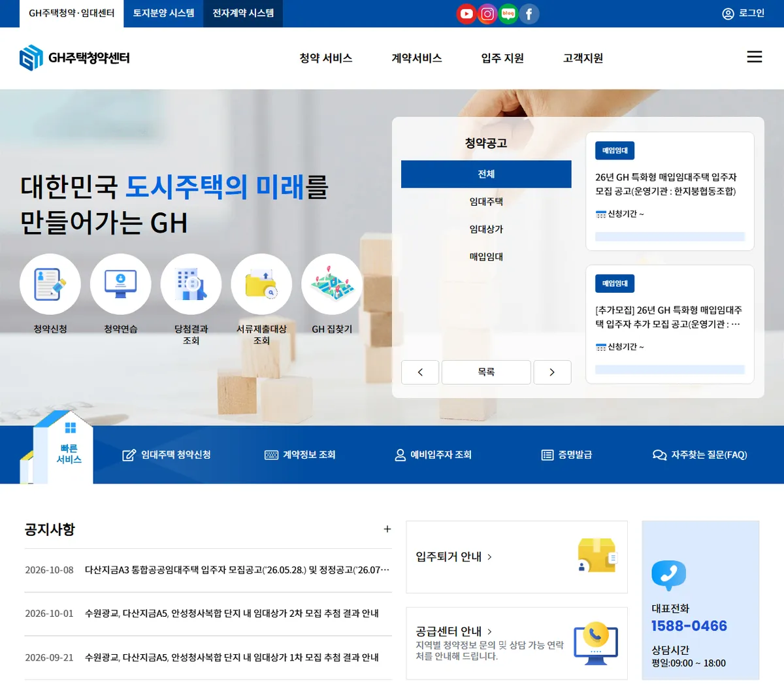The width and height of the screenshot is (784, 692).
Task: Open the Instagram social icon
Action: [487, 14]
